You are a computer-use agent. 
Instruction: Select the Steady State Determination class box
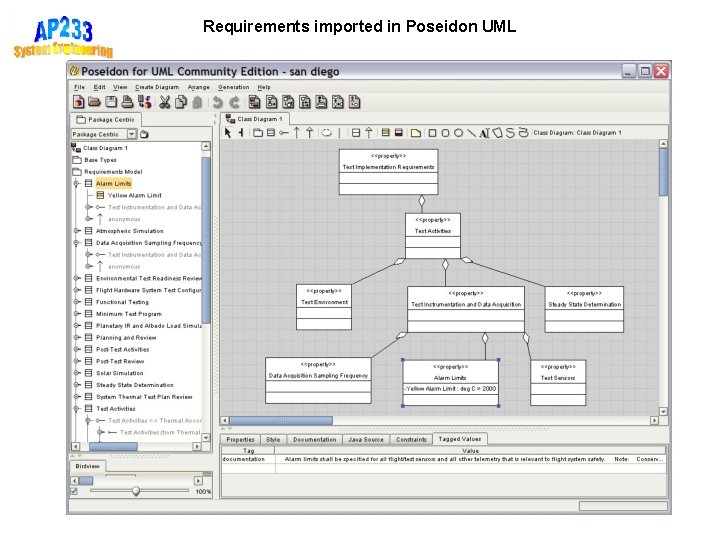pos(584,309)
